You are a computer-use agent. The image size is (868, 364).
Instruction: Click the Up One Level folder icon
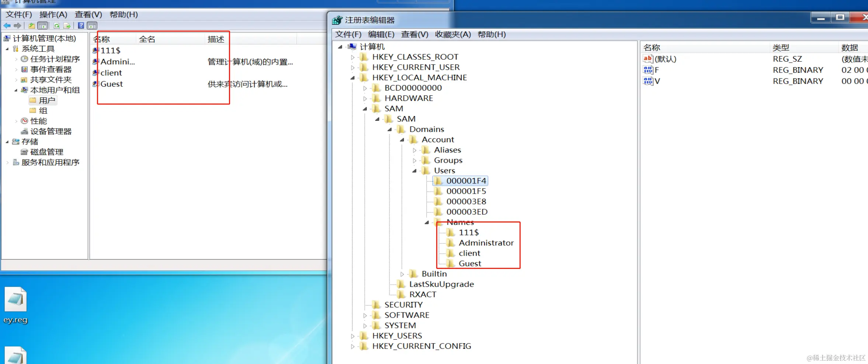pyautogui.click(x=32, y=26)
